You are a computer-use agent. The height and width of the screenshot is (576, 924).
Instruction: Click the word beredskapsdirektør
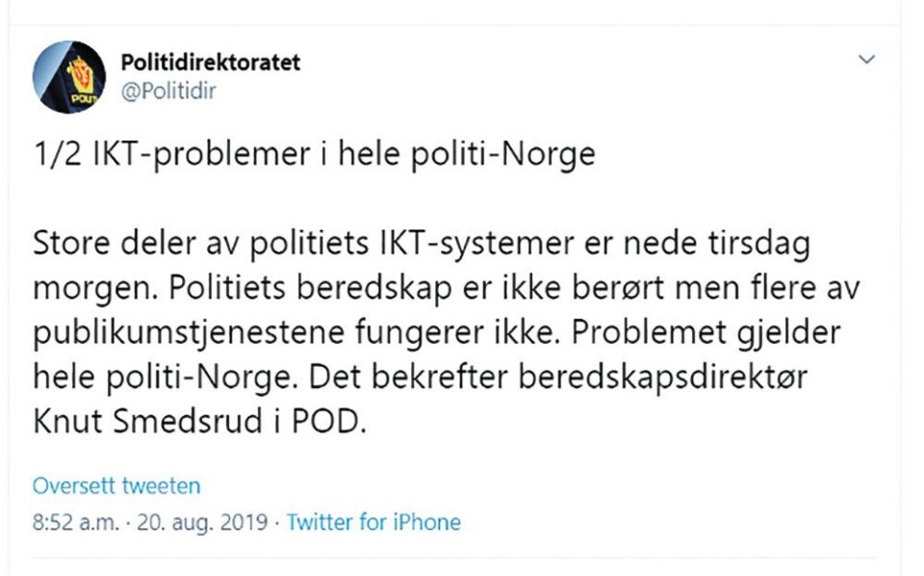tap(663, 378)
